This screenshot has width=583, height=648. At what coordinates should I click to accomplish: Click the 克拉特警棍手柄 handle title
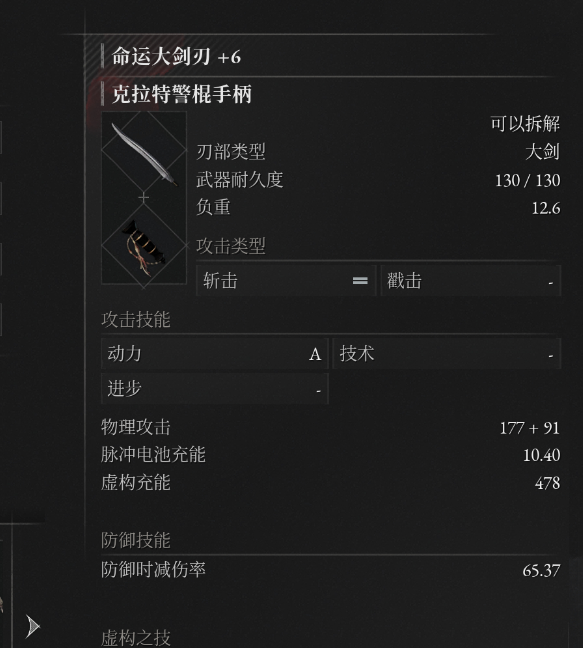[x=182, y=94]
